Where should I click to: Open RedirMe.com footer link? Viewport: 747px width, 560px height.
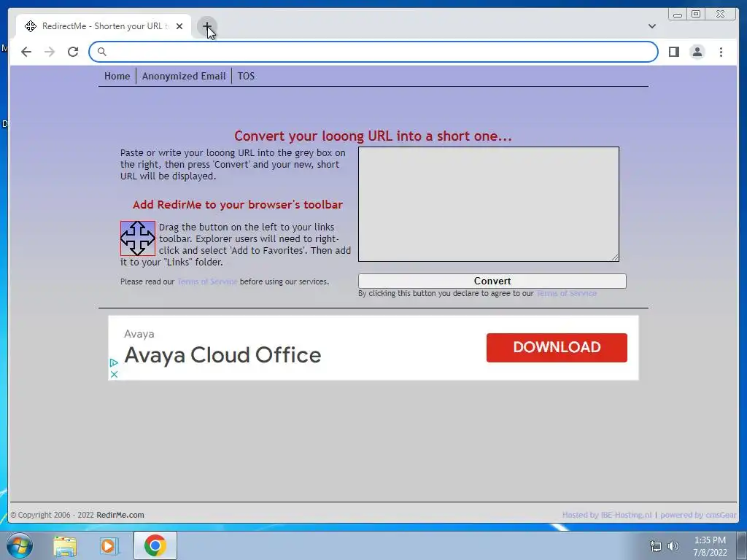coord(120,515)
